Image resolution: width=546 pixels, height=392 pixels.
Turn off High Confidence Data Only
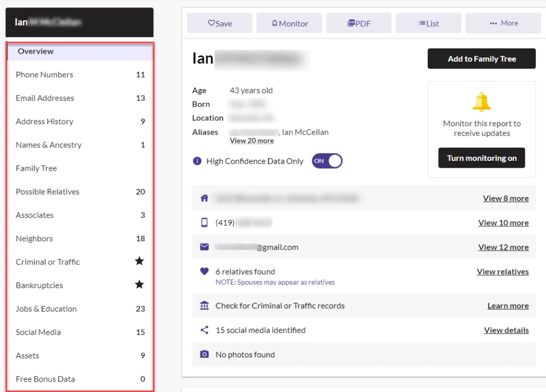click(x=326, y=160)
